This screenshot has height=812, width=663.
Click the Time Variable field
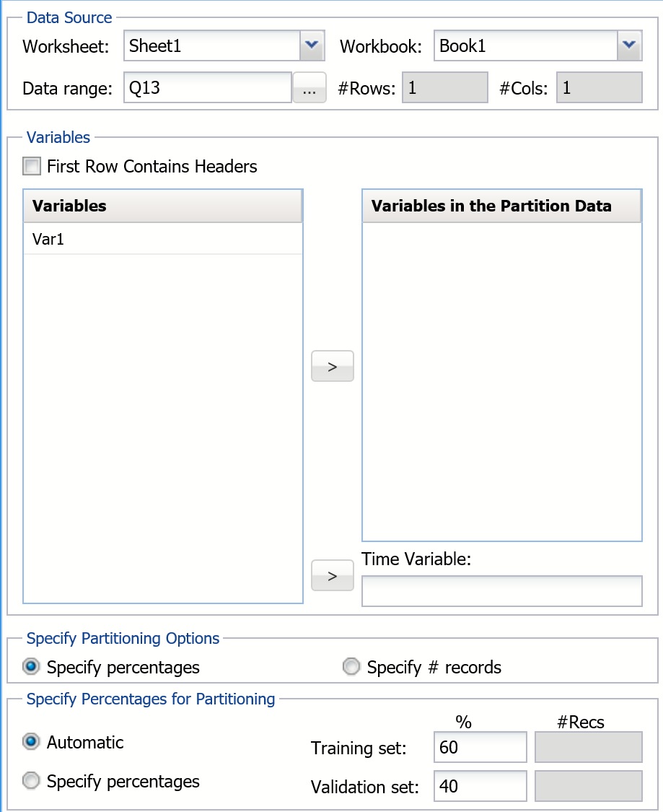(501, 591)
